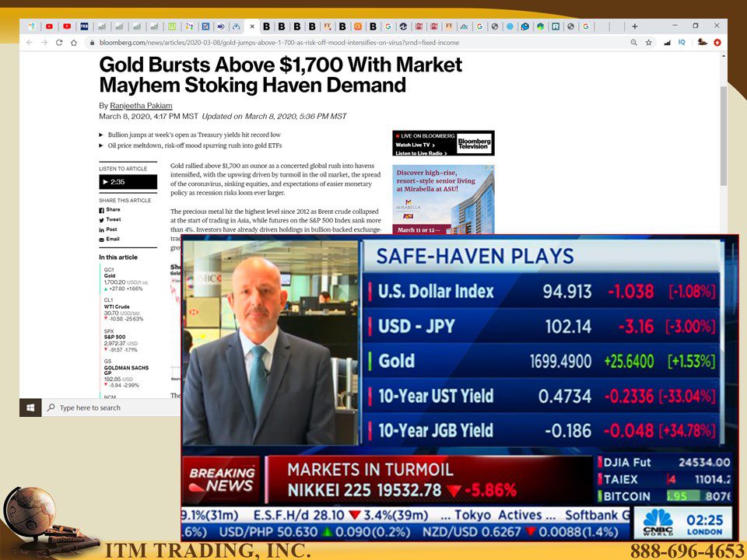Click the Gold price value 1699.4900
The height and width of the screenshot is (560, 747).
(x=560, y=362)
